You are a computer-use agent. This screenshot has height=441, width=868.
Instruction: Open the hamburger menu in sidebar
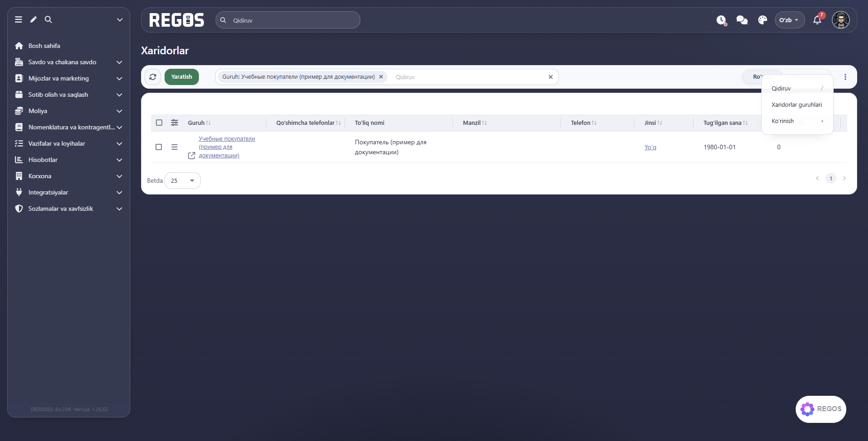19,19
